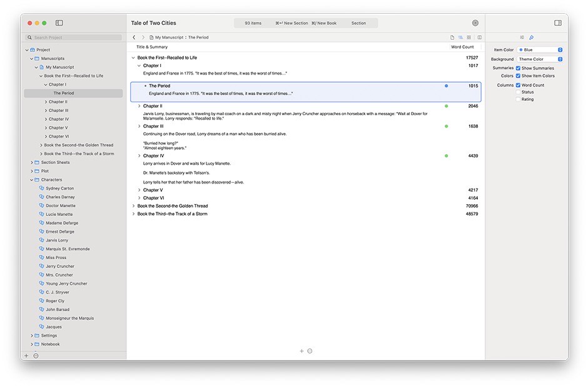This screenshot has height=387, width=588.
Task: Click the Search Project field
Action: pos(73,38)
